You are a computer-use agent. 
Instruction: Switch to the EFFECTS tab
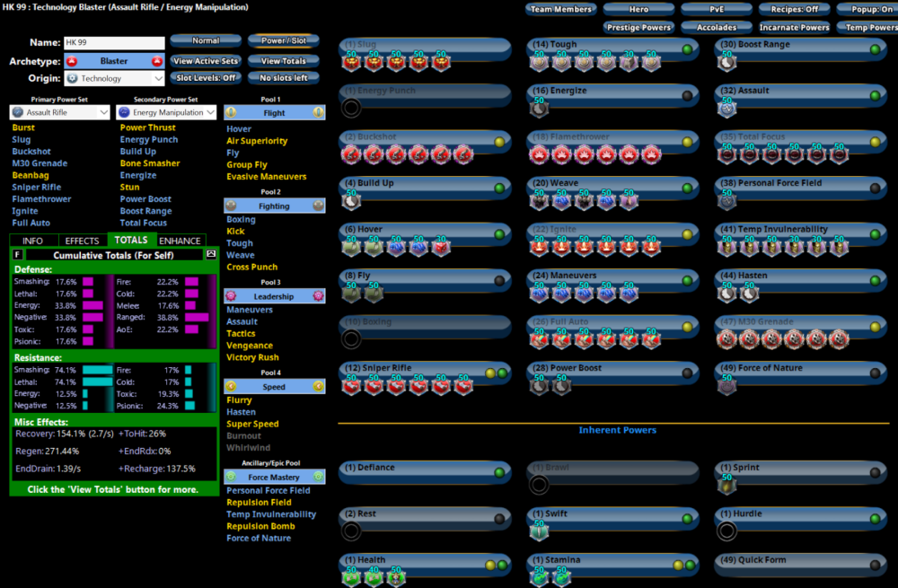tap(82, 241)
